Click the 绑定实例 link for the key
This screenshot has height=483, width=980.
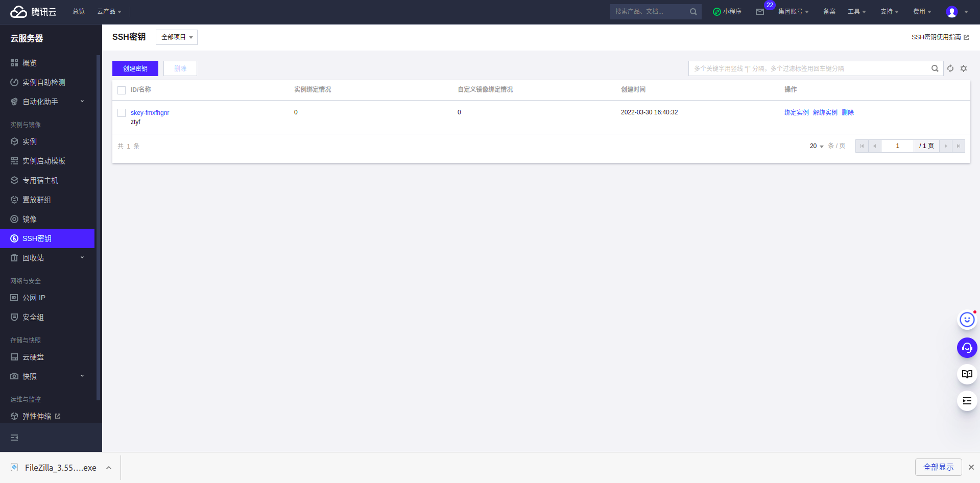click(797, 112)
